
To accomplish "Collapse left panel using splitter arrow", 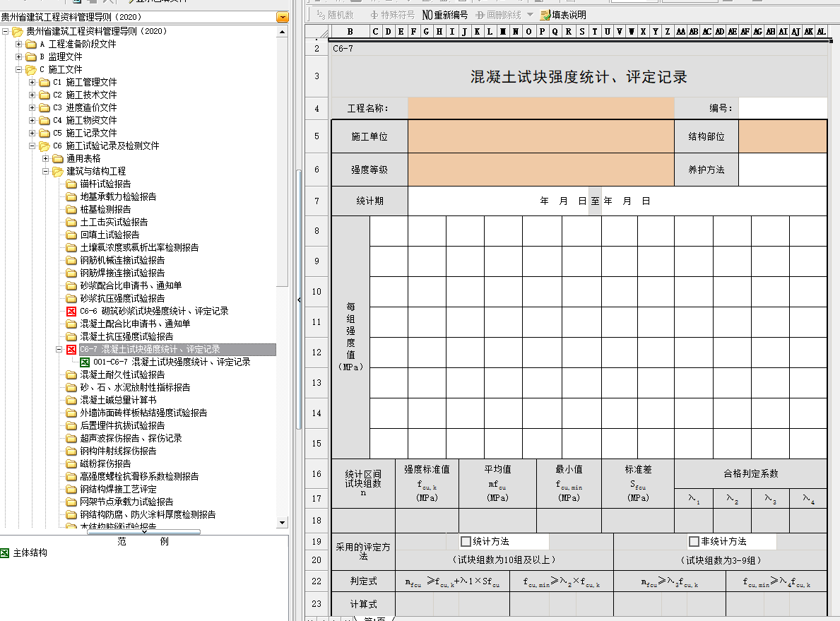I will point(299,300).
